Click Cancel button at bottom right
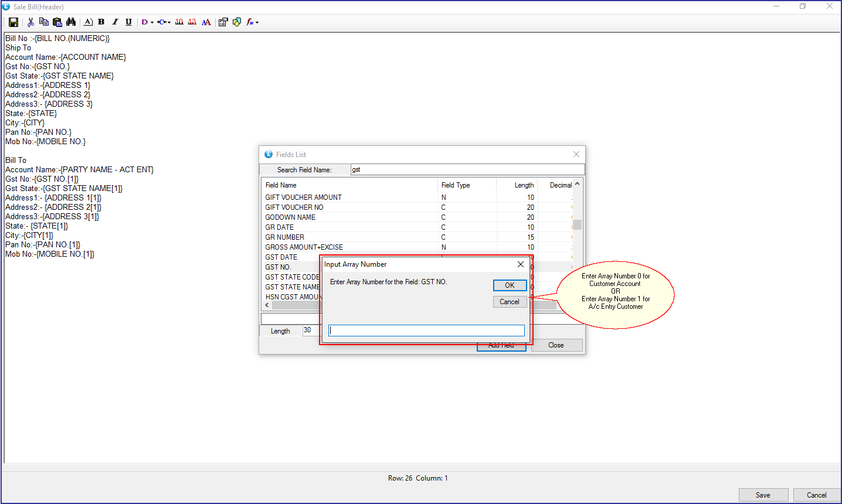Image resolution: width=842 pixels, height=504 pixels. click(x=816, y=495)
